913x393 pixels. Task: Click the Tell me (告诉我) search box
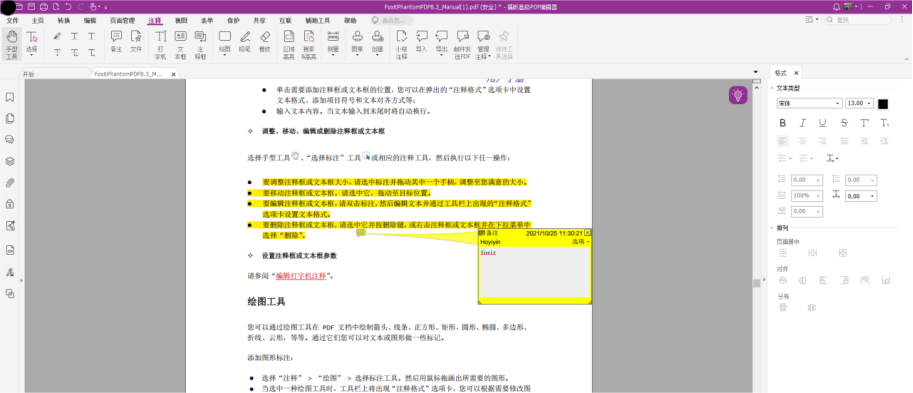393,20
